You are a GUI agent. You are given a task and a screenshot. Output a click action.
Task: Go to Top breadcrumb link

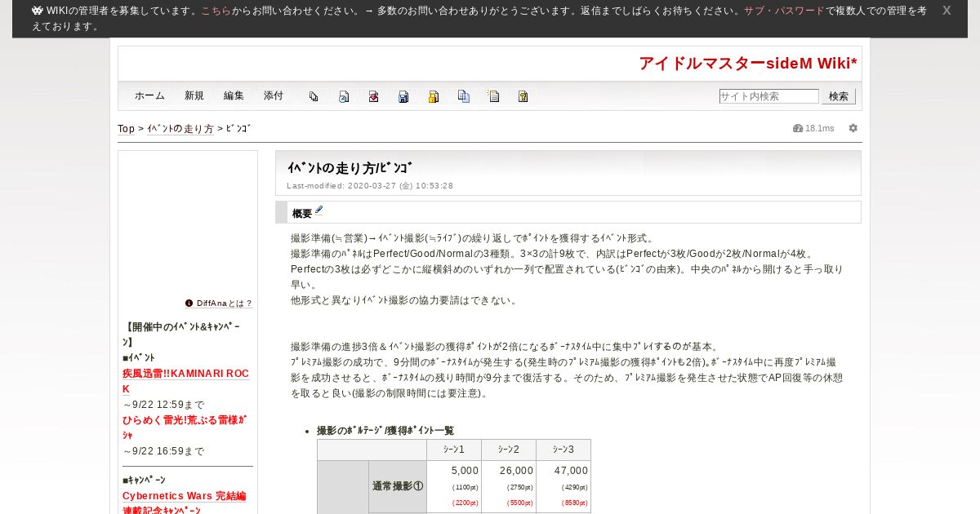tap(126, 129)
